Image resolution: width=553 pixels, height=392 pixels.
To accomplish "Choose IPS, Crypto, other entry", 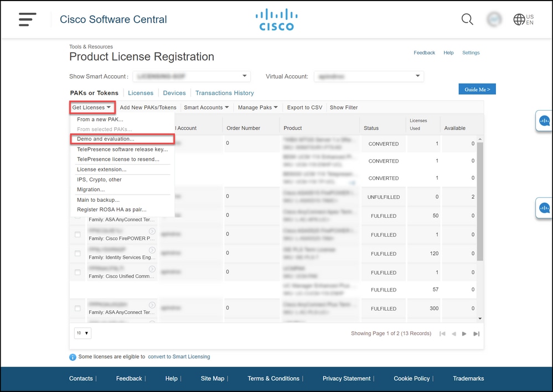I will [99, 180].
